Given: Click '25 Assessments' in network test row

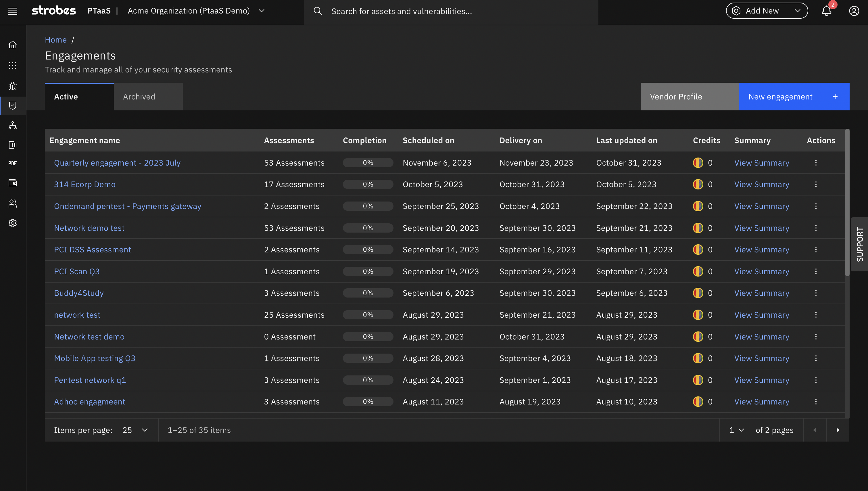Looking at the screenshot, I should (x=294, y=314).
